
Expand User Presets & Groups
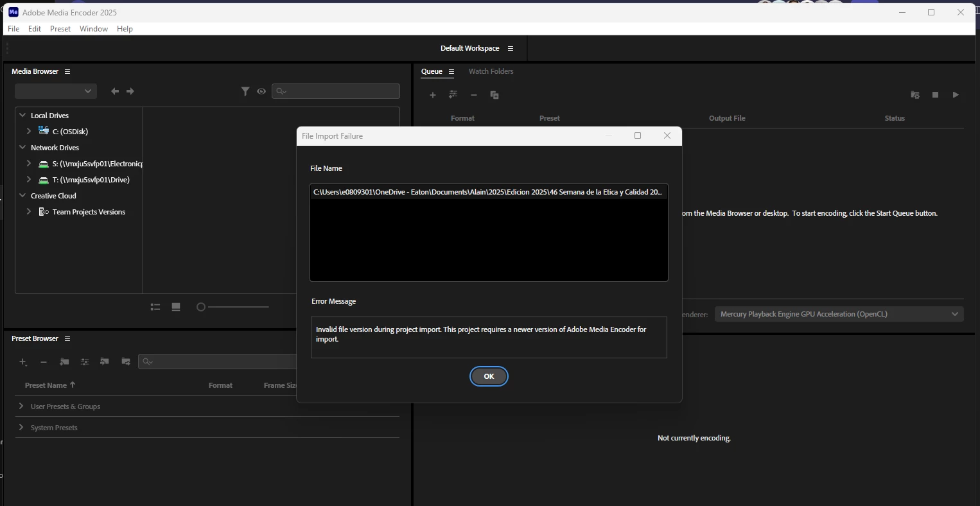tap(21, 406)
